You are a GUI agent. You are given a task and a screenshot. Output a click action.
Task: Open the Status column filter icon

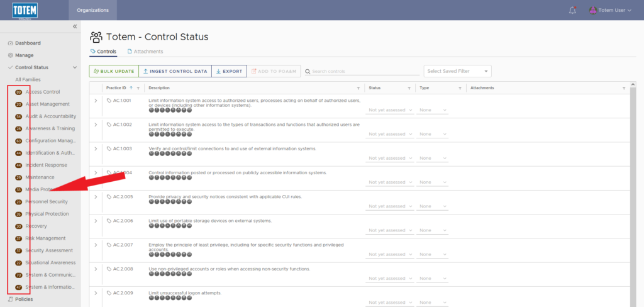point(409,88)
